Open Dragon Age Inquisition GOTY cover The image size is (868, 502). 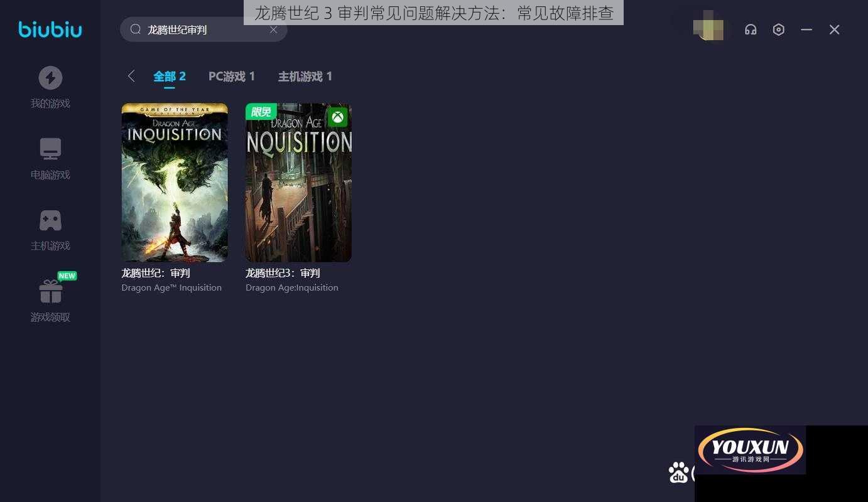(x=175, y=183)
